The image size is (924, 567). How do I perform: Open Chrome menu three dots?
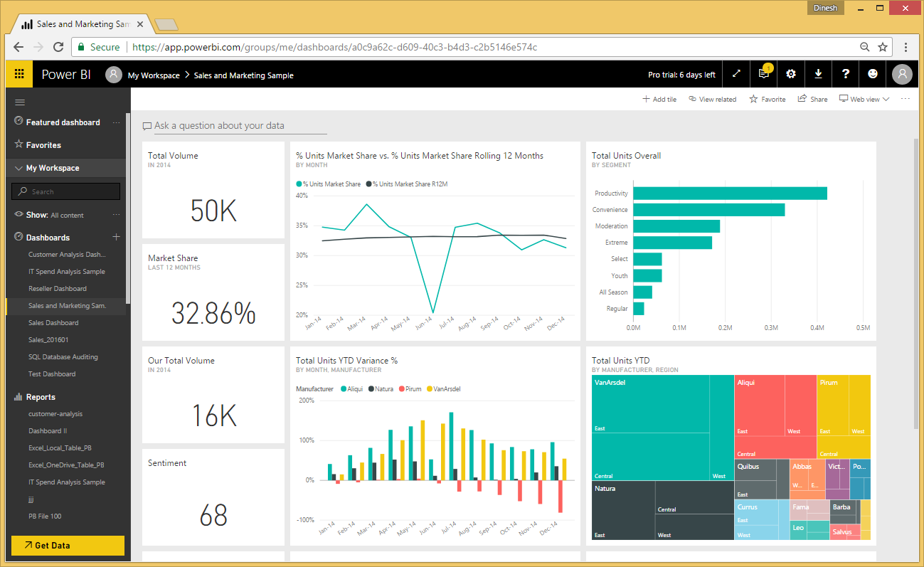point(906,47)
